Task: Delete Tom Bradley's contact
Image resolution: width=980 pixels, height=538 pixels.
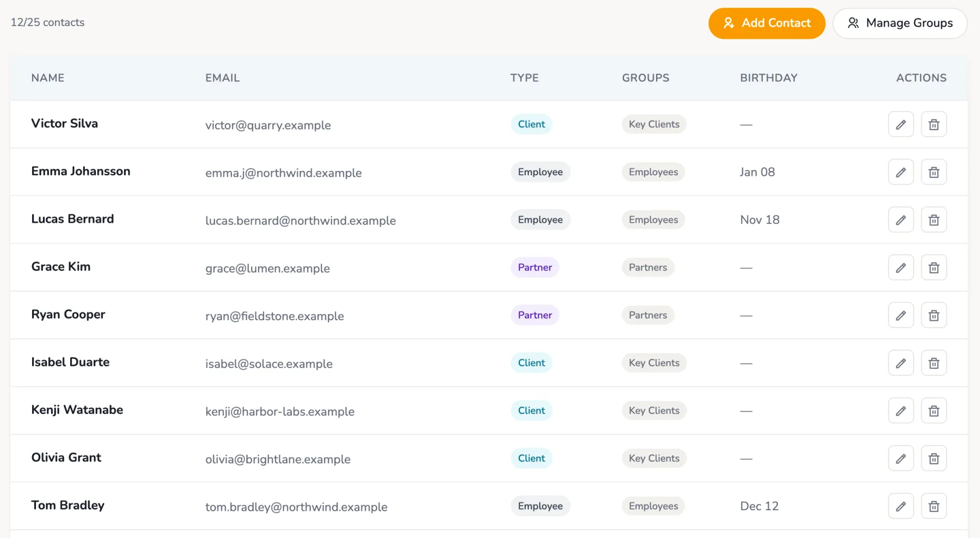Action: 934,506
